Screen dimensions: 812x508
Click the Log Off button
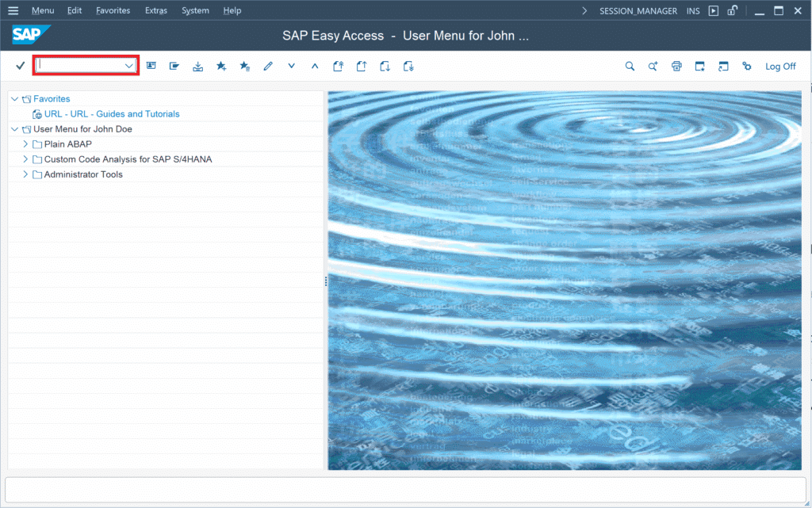coord(780,67)
